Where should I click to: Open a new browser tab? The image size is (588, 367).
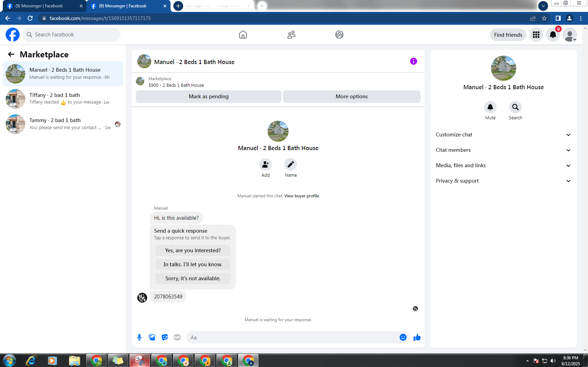[x=178, y=6]
